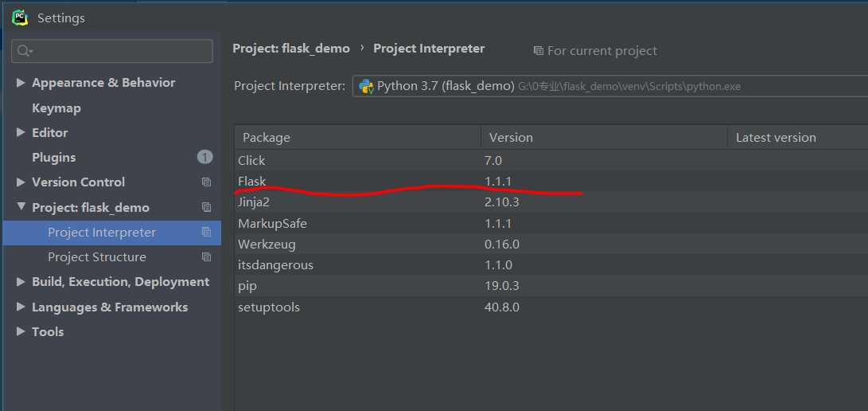Image resolution: width=868 pixels, height=411 pixels.
Task: Click Flask version 1.1.1 cell
Action: coord(498,181)
